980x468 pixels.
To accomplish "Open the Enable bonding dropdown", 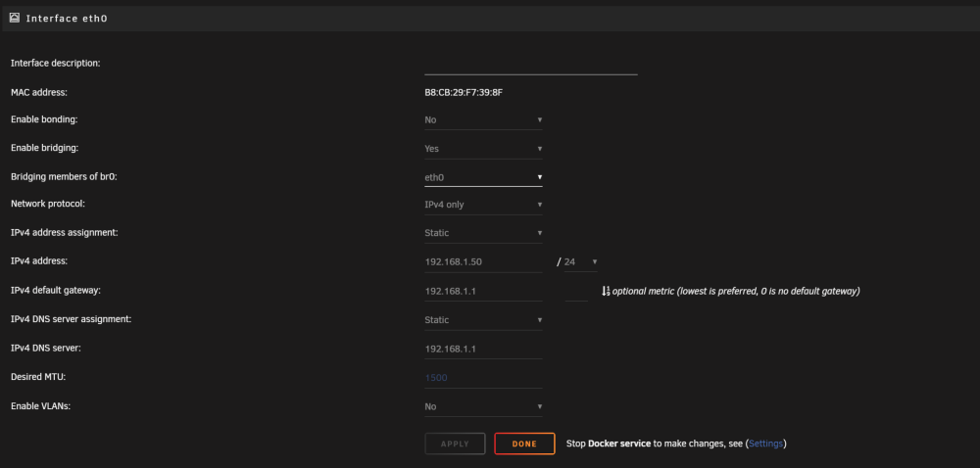I will tap(483, 119).
